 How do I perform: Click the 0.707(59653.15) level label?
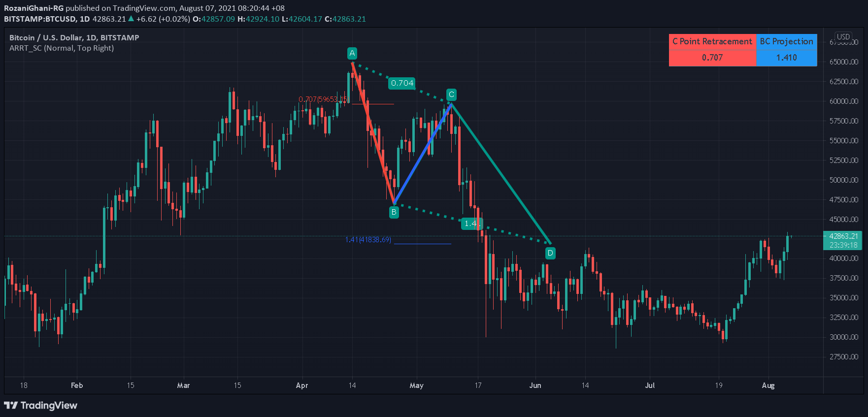(x=323, y=99)
